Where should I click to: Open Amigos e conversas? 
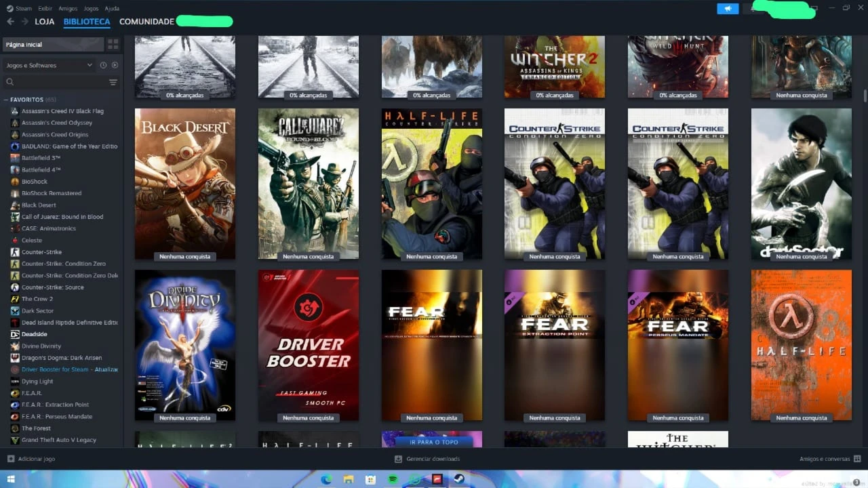click(x=830, y=459)
